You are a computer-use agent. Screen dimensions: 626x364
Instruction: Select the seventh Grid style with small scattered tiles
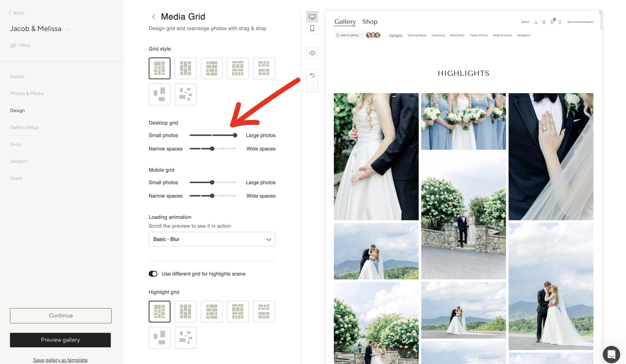click(186, 94)
